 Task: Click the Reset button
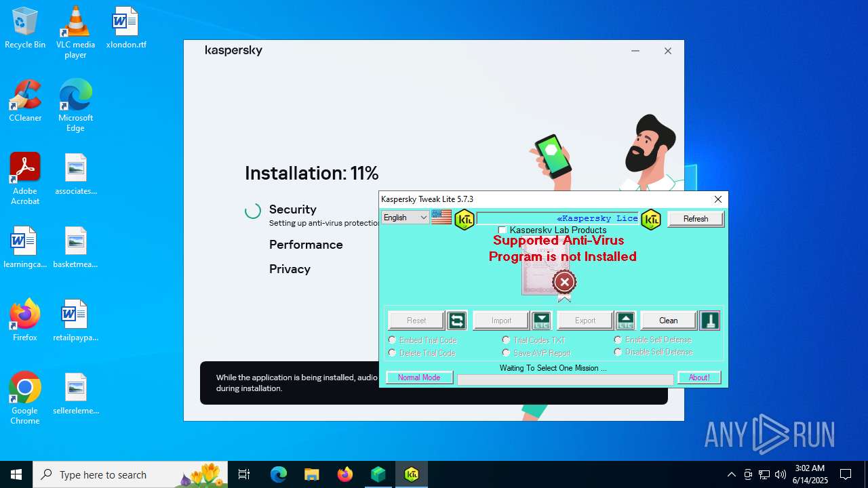[416, 321]
